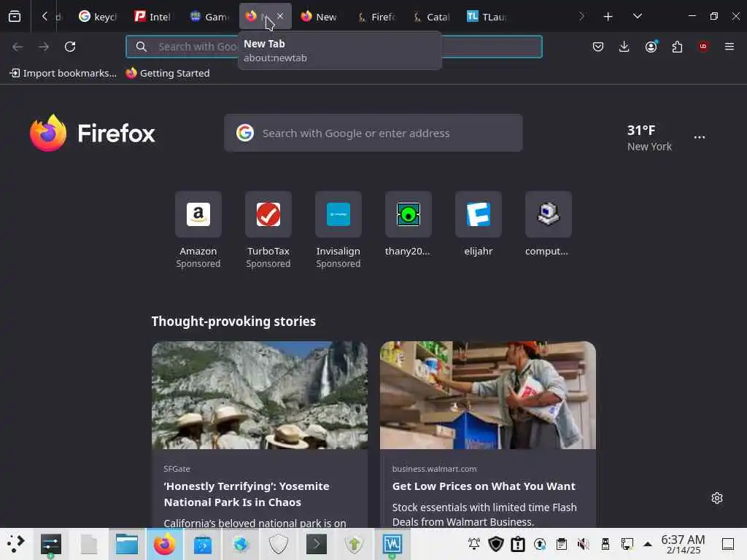Open Import bookmarks bookmark item
Screen dimensions: 747x560
63,74
